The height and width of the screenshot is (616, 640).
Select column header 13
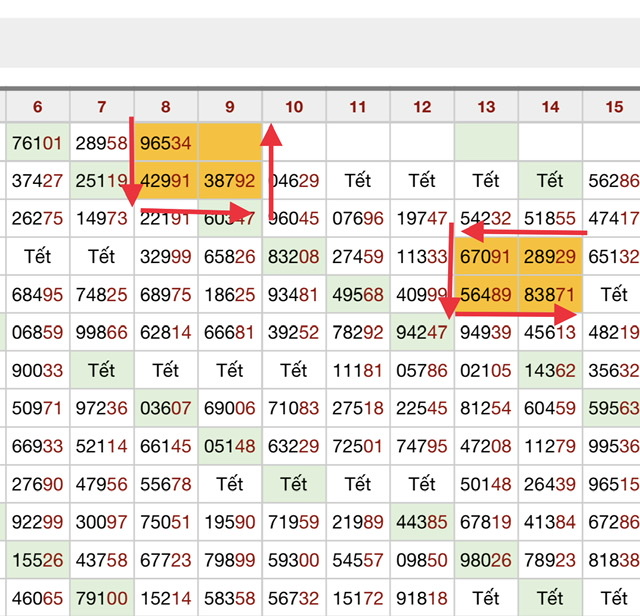click(486, 107)
